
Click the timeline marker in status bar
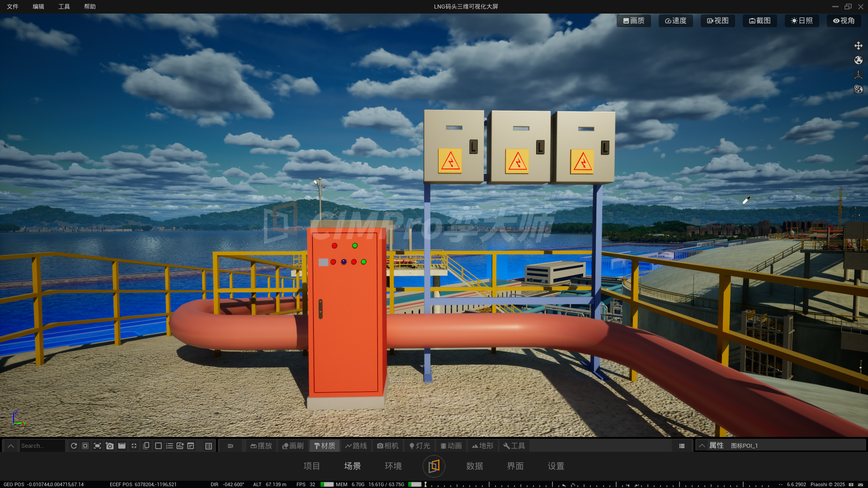pyautogui.click(x=425, y=484)
